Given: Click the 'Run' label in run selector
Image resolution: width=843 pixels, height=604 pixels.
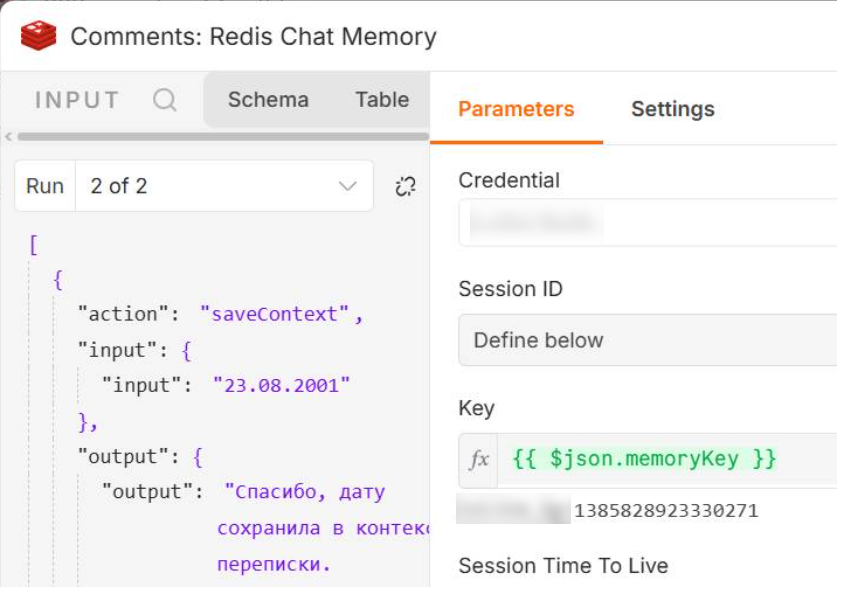Looking at the screenshot, I should click(45, 186).
